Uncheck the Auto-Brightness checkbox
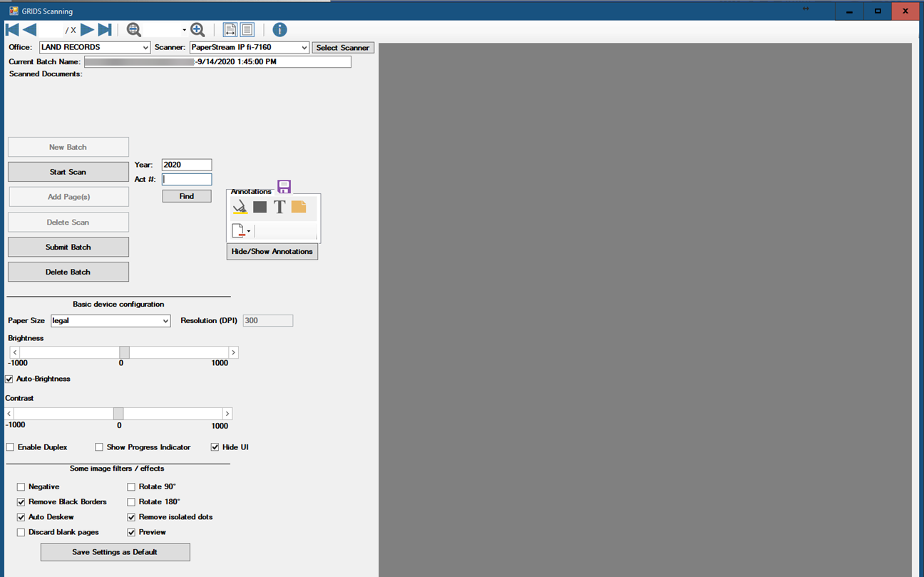 pyautogui.click(x=9, y=379)
